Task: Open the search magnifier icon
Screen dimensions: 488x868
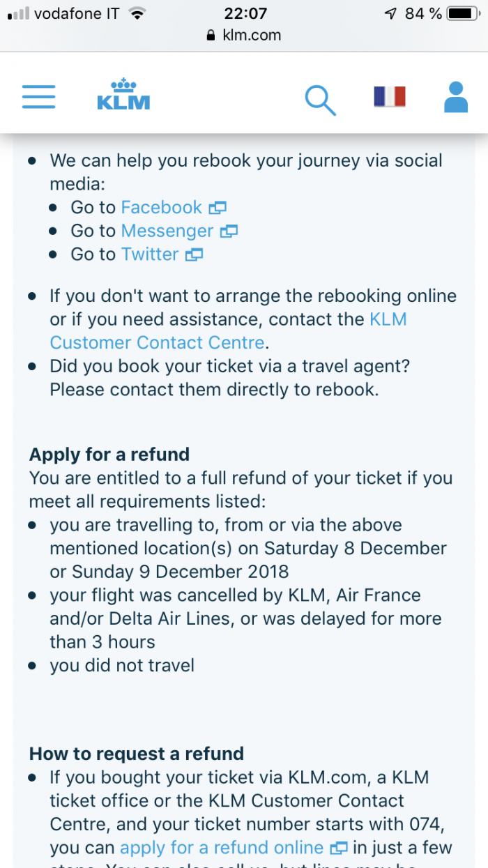Action: [x=320, y=99]
